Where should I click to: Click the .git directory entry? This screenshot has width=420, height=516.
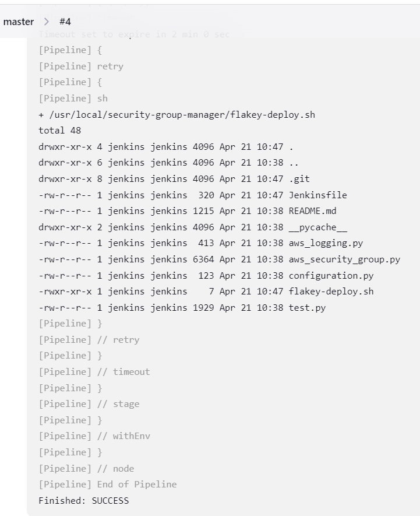point(299,179)
